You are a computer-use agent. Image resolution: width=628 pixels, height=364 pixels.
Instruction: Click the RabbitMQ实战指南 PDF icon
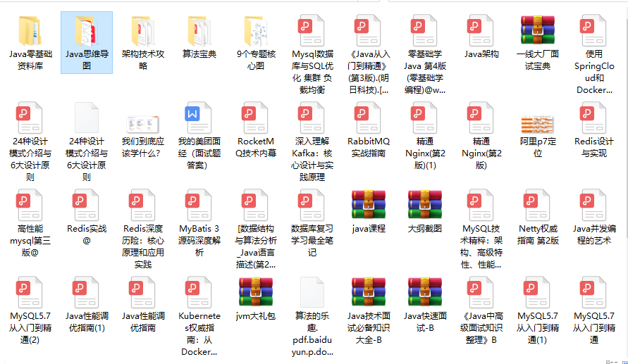coord(368,118)
